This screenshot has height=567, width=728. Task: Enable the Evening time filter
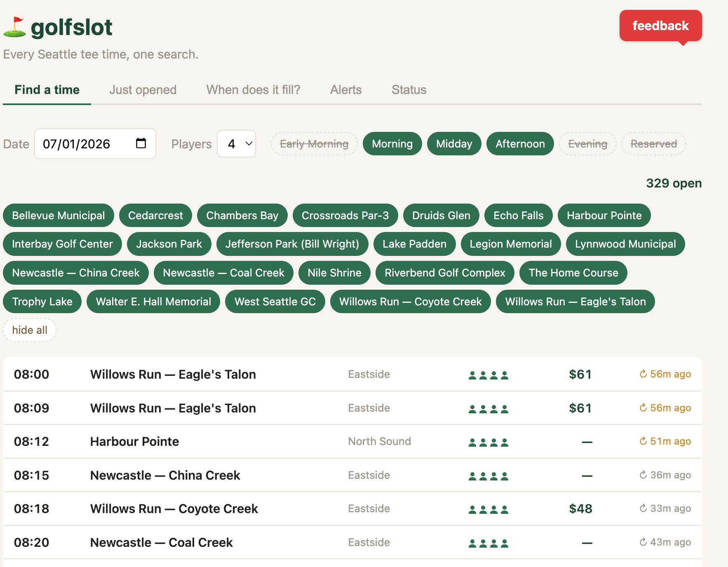tap(587, 144)
